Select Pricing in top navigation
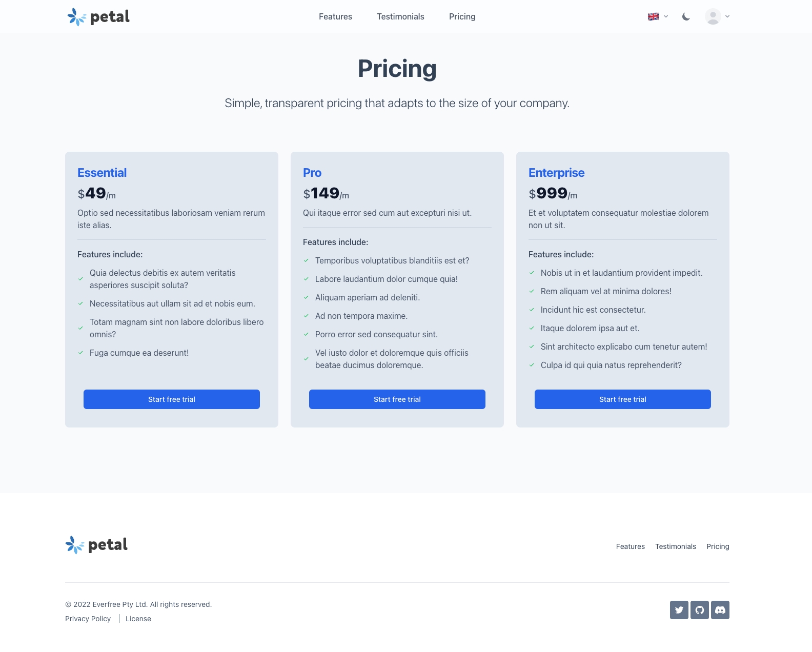The width and height of the screenshot is (812, 652). [462, 16]
